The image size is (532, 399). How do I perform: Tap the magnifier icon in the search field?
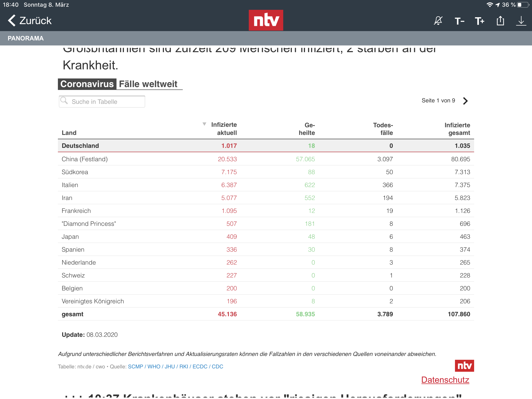(x=64, y=101)
